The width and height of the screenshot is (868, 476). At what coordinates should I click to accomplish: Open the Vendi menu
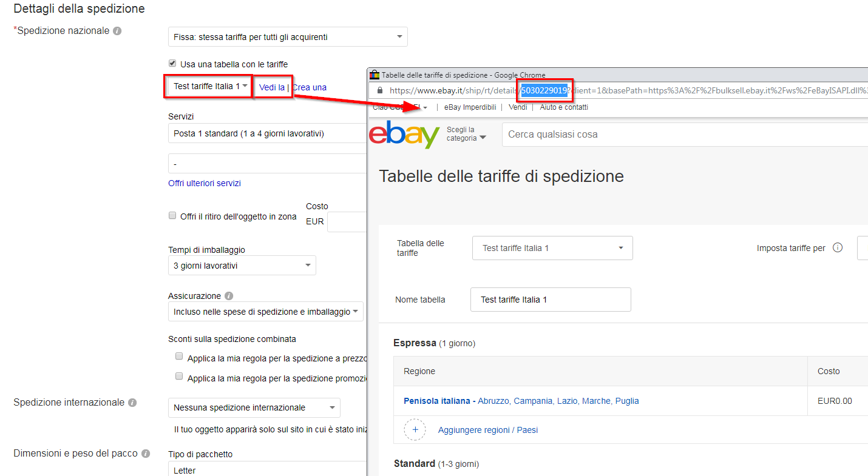coord(518,107)
